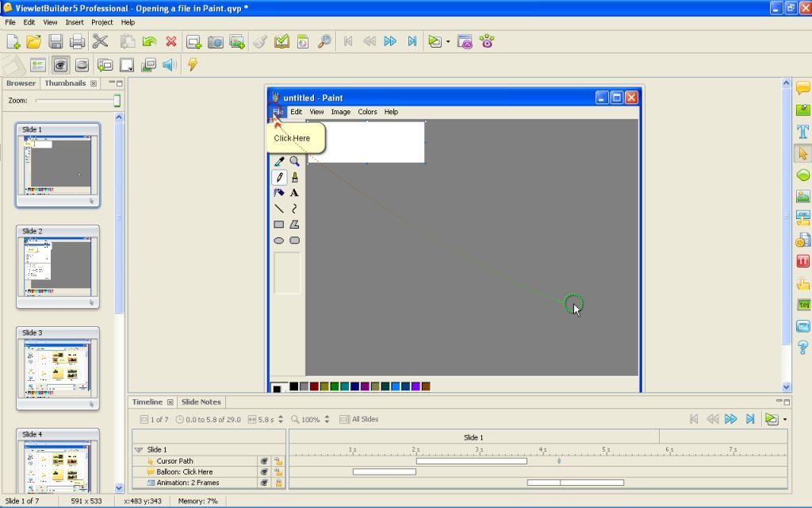Open search with the magnifying glass toolbar icon
This screenshot has width=812, height=508.
click(x=324, y=41)
